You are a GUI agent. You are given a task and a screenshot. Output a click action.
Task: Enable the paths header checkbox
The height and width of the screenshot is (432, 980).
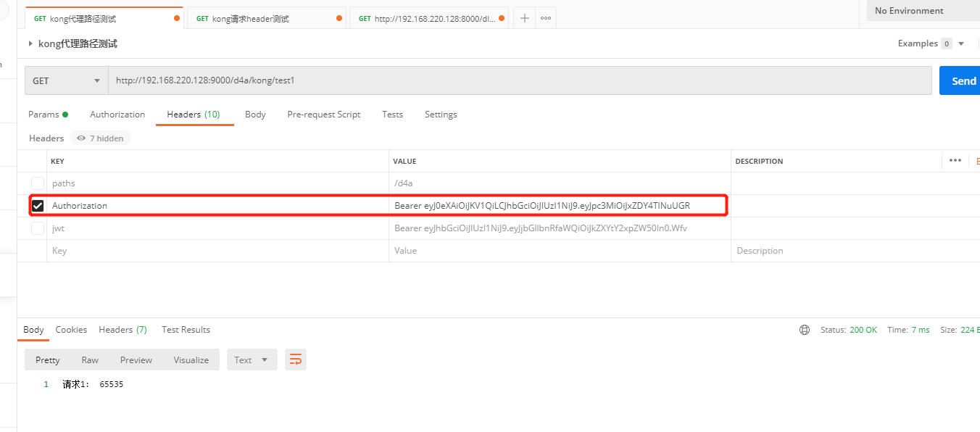(38, 183)
